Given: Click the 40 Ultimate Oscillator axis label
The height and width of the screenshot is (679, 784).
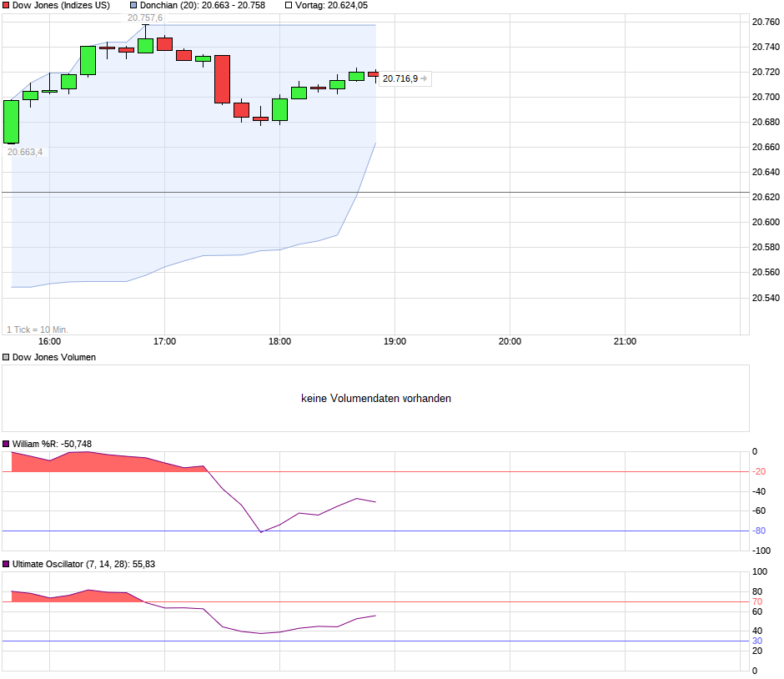Looking at the screenshot, I should coord(757,631).
